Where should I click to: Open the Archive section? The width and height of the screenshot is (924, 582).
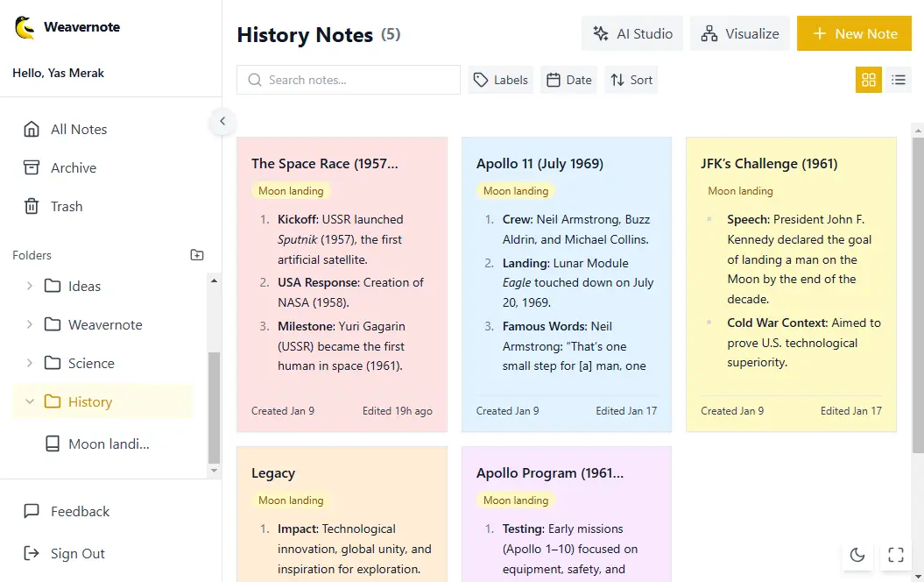(x=73, y=168)
